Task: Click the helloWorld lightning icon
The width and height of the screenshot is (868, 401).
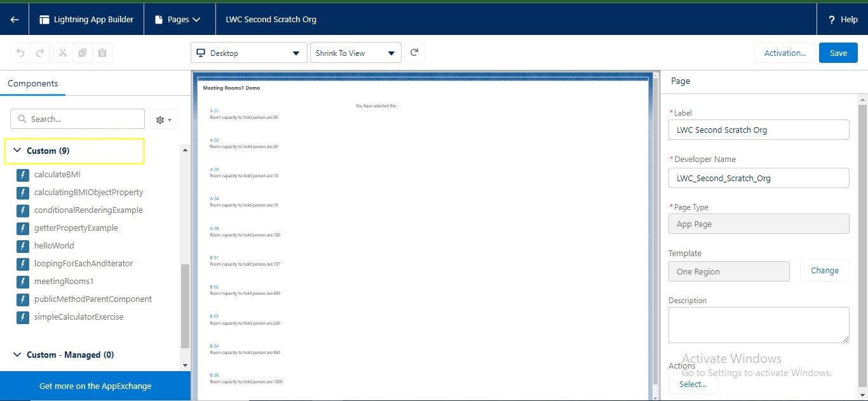Action: click(x=23, y=246)
